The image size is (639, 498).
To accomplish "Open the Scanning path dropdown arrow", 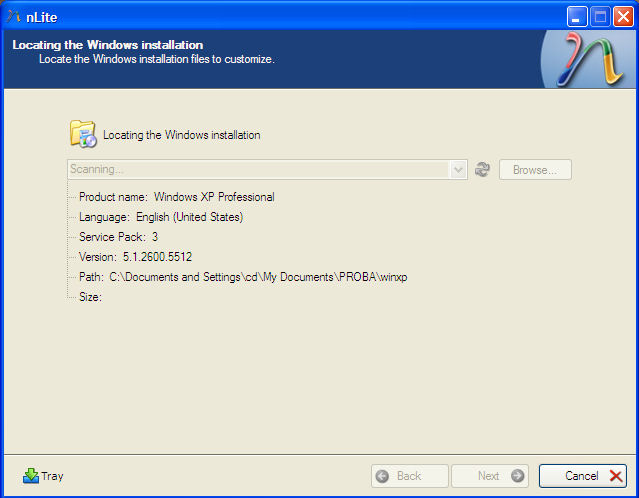I will coord(458,169).
